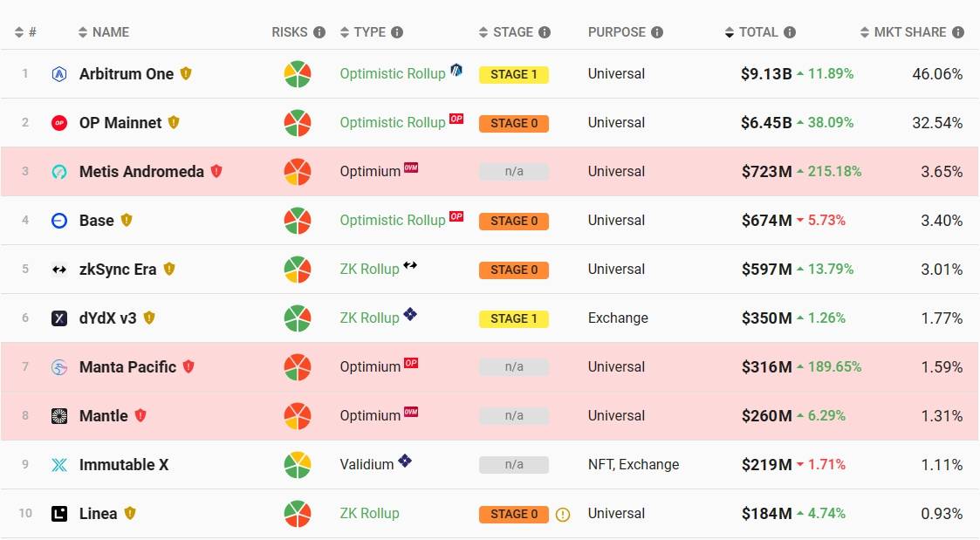Click the info icon next to MKT SHARE

[958, 32]
